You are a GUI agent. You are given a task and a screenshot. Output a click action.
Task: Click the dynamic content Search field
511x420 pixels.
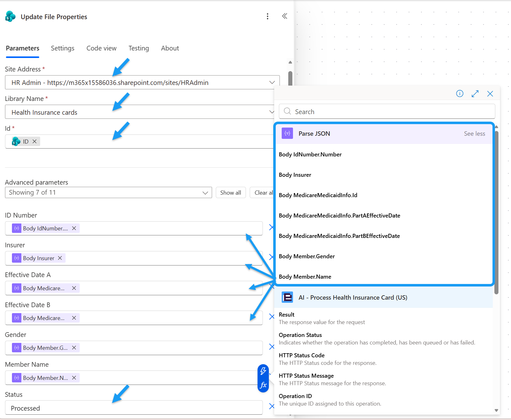(387, 112)
